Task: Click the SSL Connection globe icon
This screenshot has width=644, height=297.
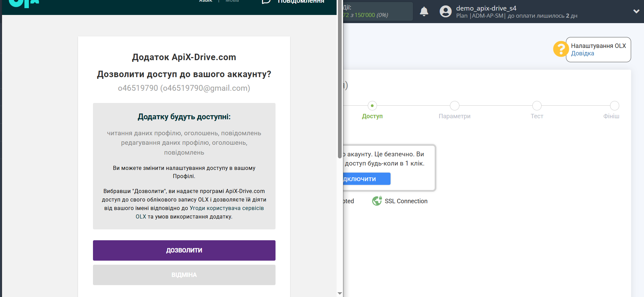Action: coord(377,201)
